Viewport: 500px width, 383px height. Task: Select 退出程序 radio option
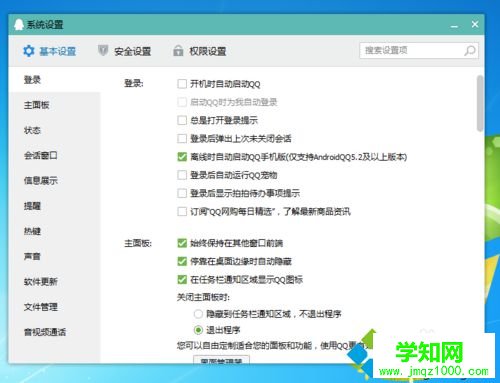198,330
